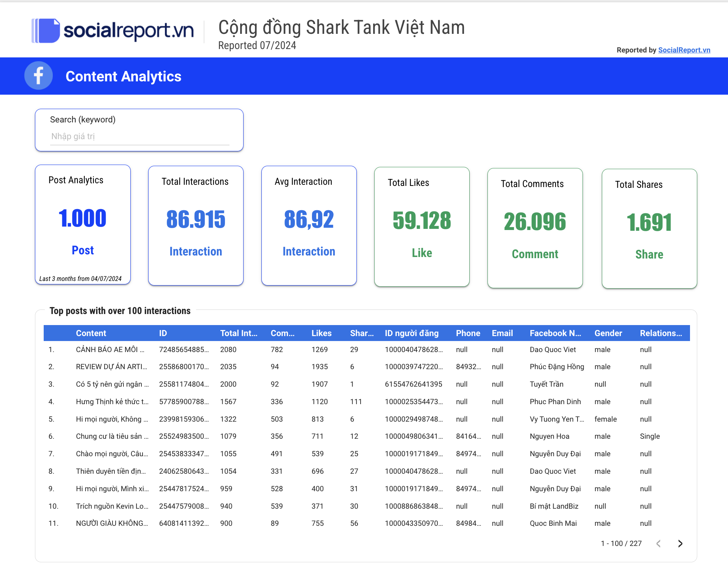Image resolution: width=728 pixels, height=568 pixels.
Task: Sort by Facebook N... column header
Action: [x=555, y=333]
